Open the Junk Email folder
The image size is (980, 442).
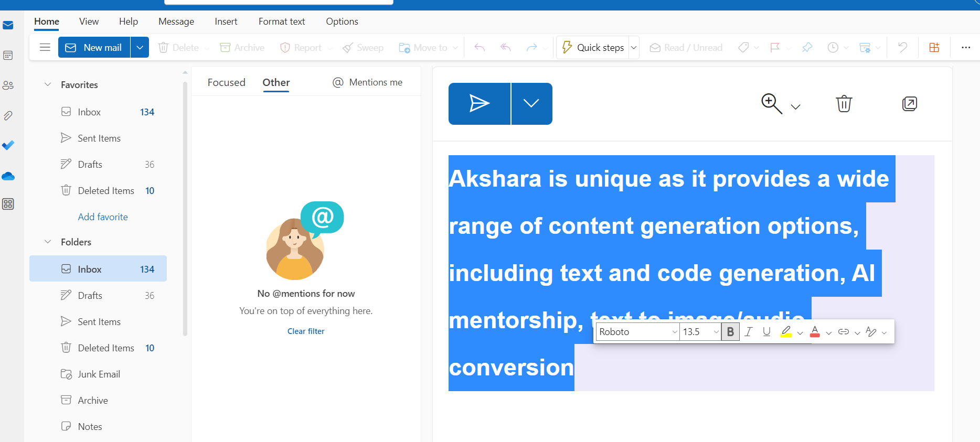click(99, 374)
